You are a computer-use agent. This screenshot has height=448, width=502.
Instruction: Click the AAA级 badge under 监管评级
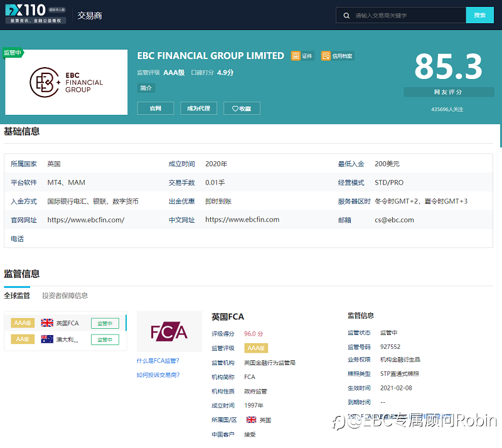[256, 348]
